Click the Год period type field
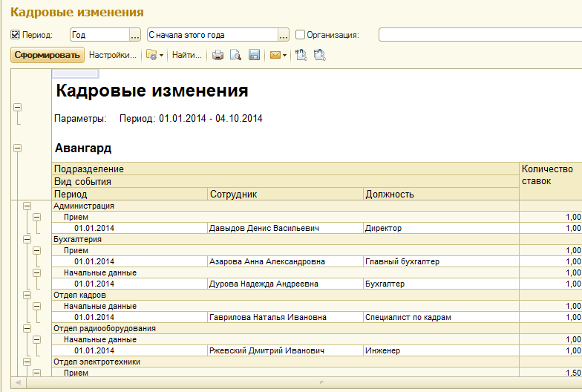The width and height of the screenshot is (582, 392). coord(99,35)
